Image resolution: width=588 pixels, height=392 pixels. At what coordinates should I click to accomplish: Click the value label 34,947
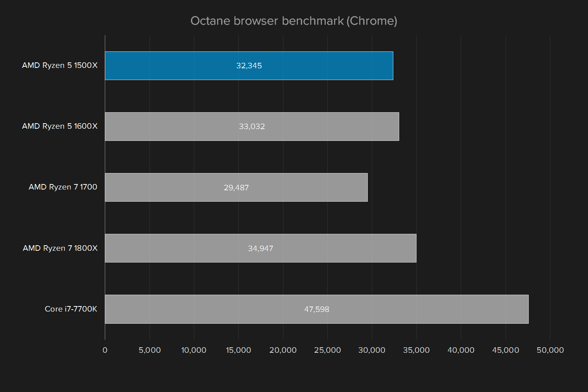pos(261,248)
